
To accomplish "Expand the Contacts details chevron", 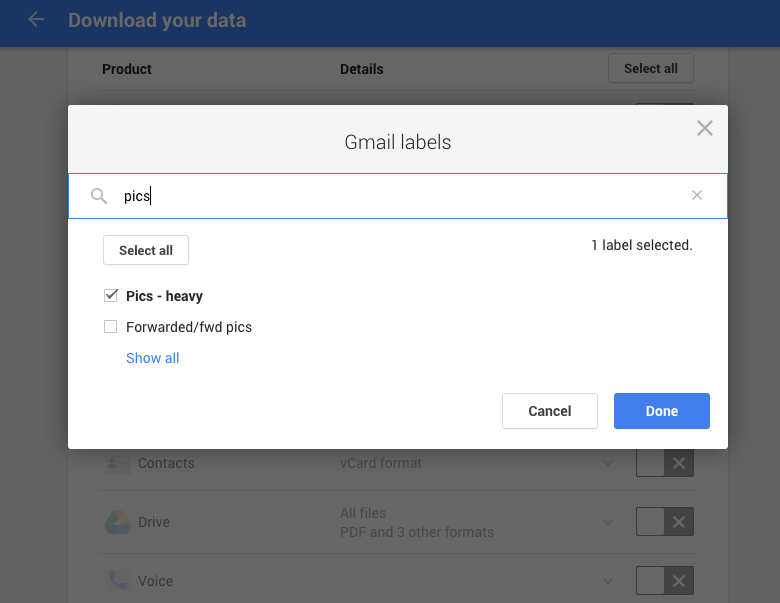I will pos(608,463).
